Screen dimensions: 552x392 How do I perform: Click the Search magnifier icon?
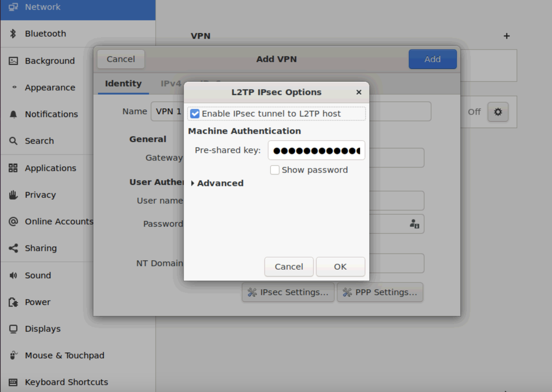tap(13, 141)
